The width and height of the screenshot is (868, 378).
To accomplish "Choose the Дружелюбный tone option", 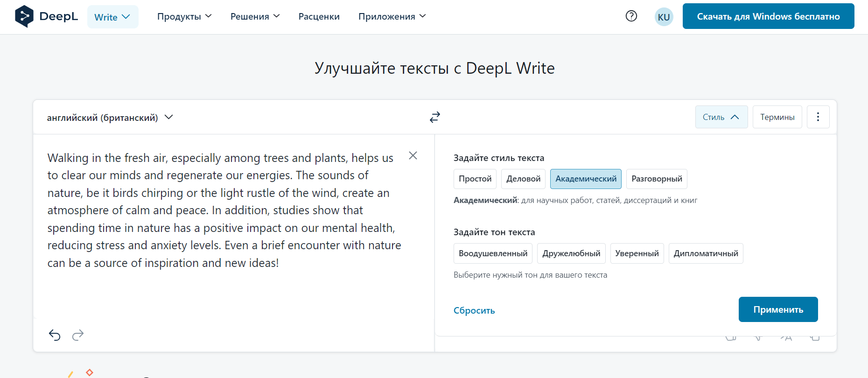I will [571, 253].
